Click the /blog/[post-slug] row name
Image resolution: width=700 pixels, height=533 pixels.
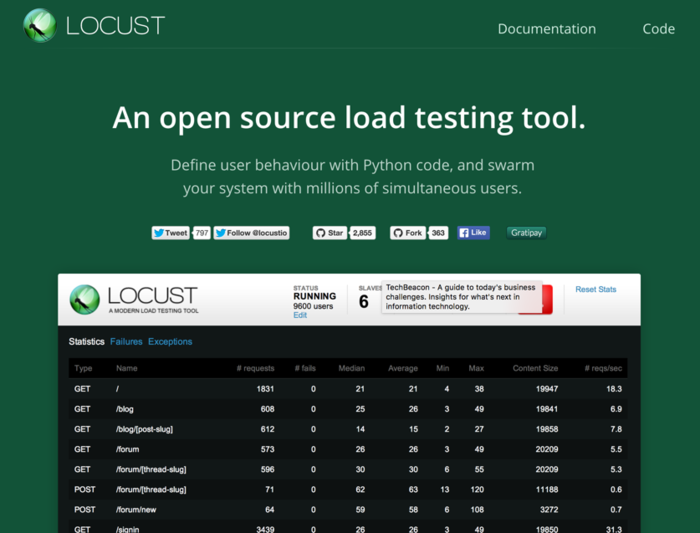[144, 429]
